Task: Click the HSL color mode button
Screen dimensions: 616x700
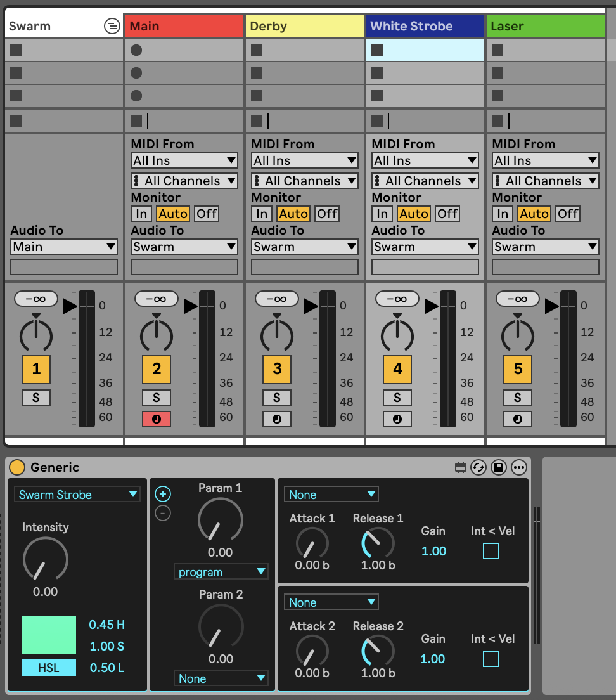Action: click(x=49, y=668)
